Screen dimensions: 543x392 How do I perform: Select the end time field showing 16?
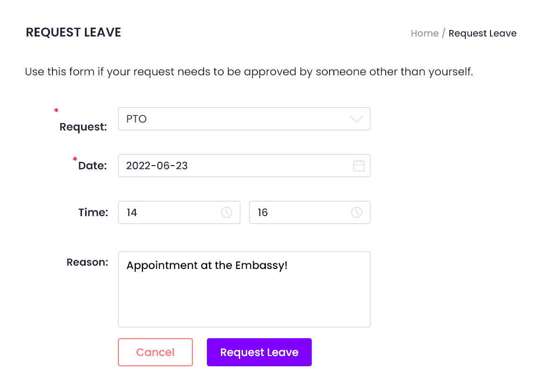pyautogui.click(x=309, y=212)
